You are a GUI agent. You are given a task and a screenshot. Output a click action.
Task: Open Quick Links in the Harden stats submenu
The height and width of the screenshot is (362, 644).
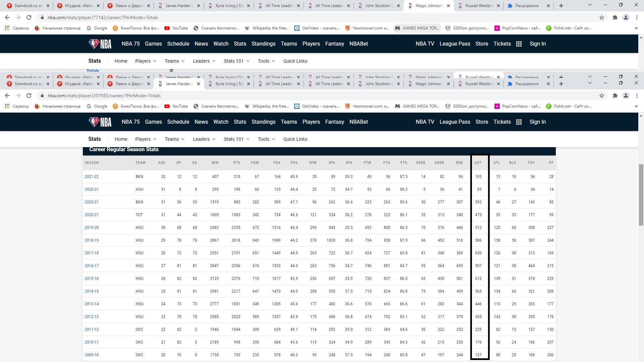(295, 139)
